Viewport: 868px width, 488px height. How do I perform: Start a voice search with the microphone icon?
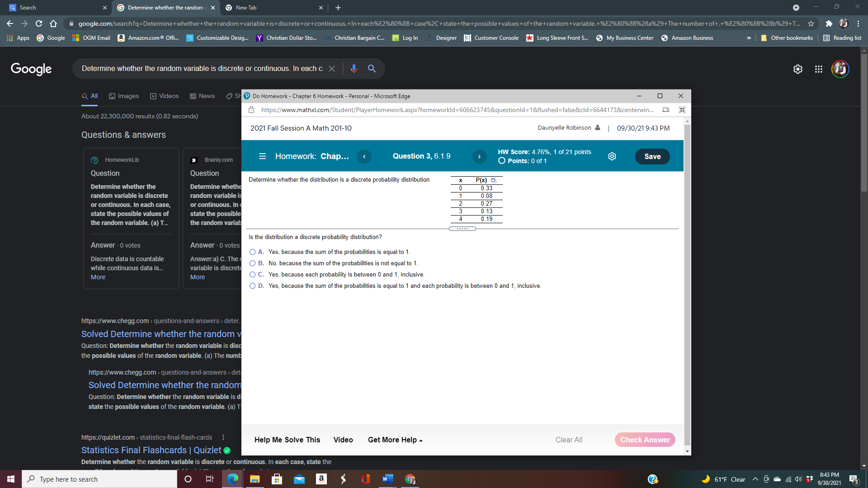pyautogui.click(x=354, y=68)
